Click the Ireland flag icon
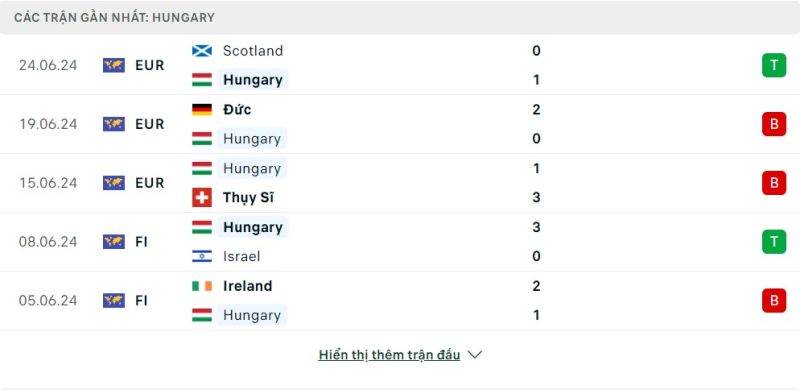Viewport: 800px width, 390px height. pyautogui.click(x=202, y=286)
